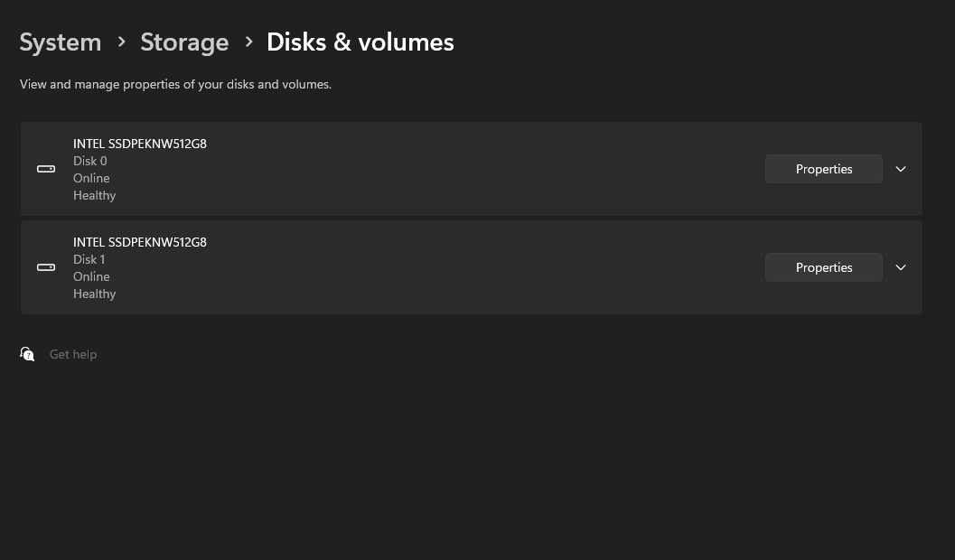Image resolution: width=955 pixels, height=560 pixels.
Task: Select the INTEL SSDPEKNW512G8 Disk 0 label
Action: point(139,144)
